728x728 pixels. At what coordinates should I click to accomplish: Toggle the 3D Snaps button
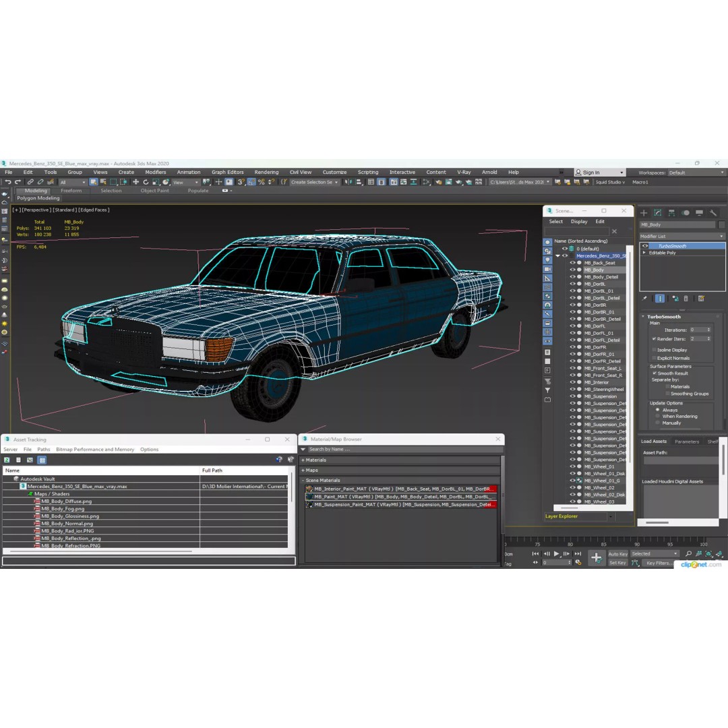241,182
